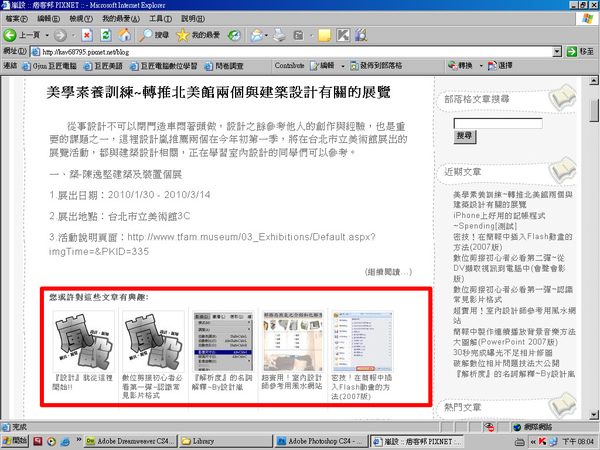Click the vertical scrollbar thumb
600x450 pixels.
[593, 111]
